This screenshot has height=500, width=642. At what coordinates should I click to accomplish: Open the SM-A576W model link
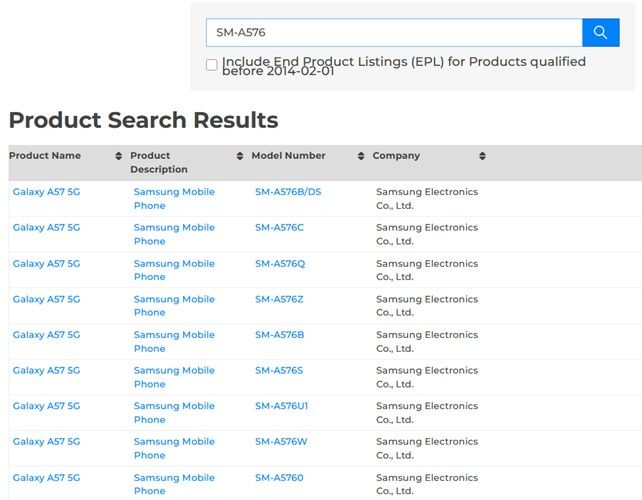pos(280,441)
